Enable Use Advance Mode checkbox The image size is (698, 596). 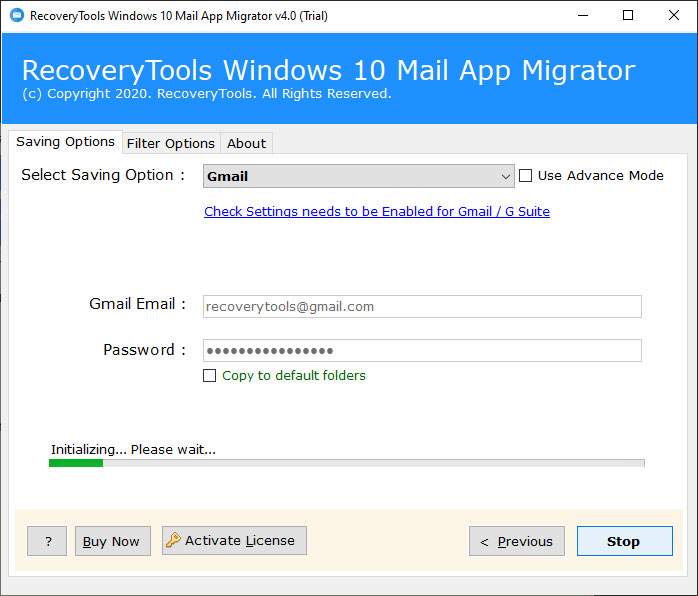[525, 175]
